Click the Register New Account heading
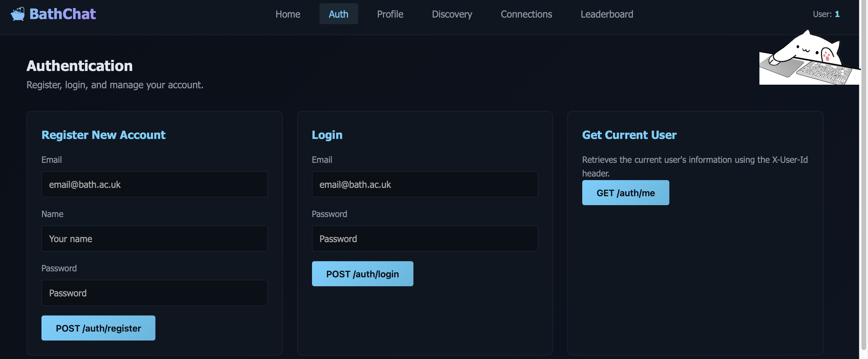 click(103, 135)
